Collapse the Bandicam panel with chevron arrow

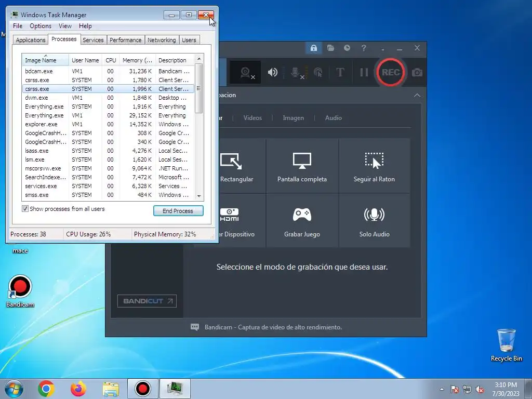tap(417, 96)
